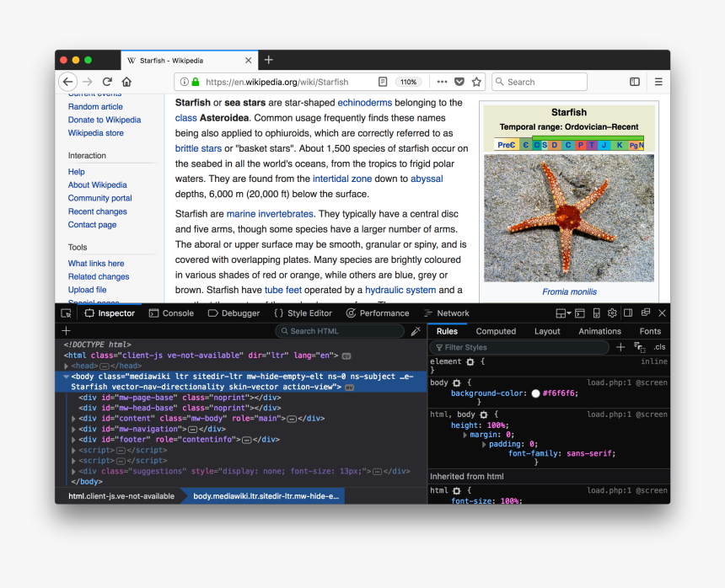Viewport: 725px width, 588px height.
Task: Dock developer tools to the side
Action: [628, 313]
